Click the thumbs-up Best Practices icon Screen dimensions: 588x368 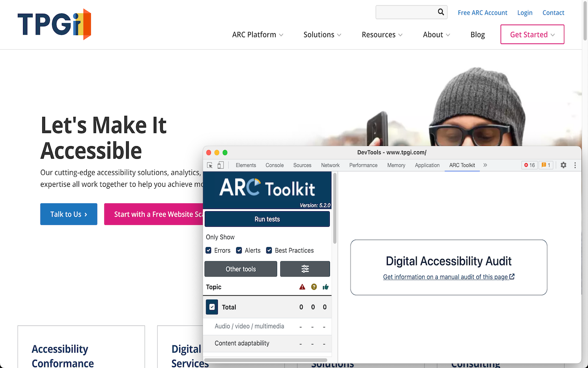325,287
